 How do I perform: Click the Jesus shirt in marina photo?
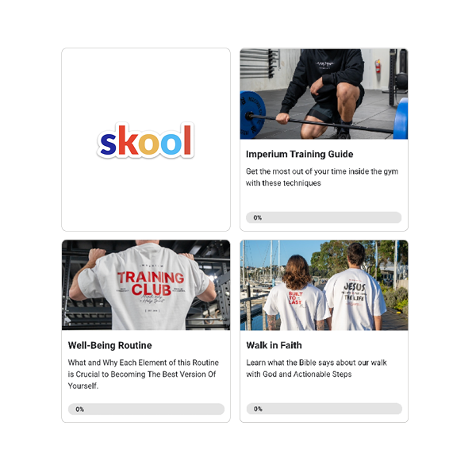354,299
